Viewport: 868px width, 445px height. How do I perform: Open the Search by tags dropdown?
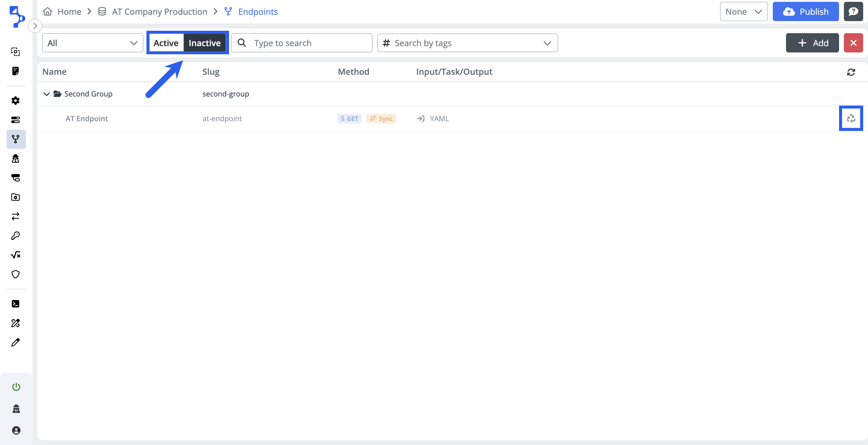(467, 43)
